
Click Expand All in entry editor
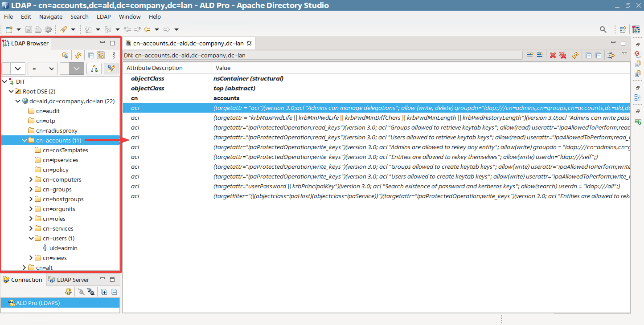point(588,56)
